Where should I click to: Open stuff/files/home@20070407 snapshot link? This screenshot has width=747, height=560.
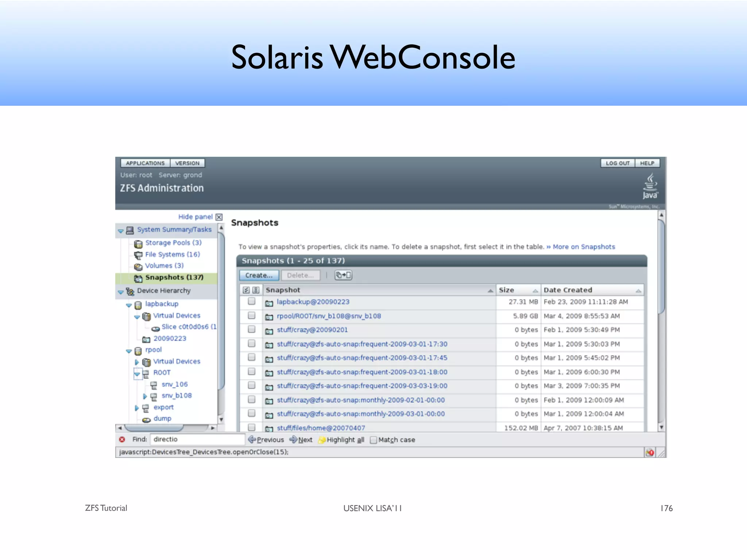pyautogui.click(x=321, y=428)
